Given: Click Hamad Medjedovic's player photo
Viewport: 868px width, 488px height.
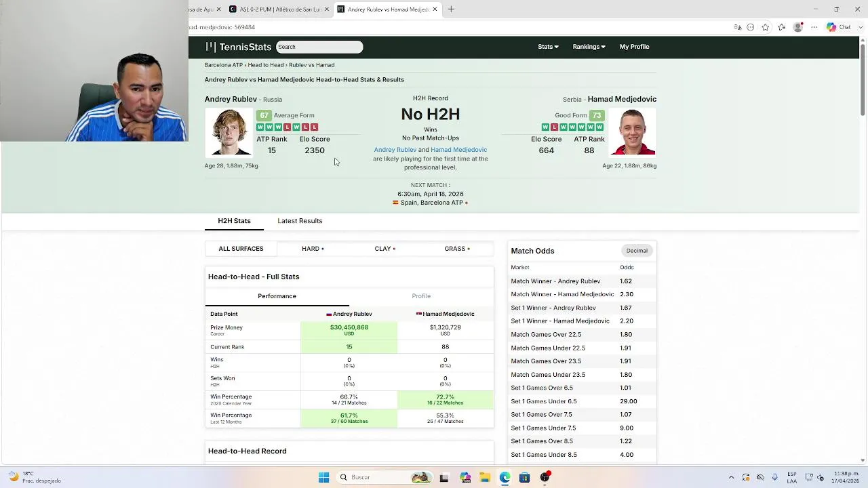Looking at the screenshot, I should [632, 132].
